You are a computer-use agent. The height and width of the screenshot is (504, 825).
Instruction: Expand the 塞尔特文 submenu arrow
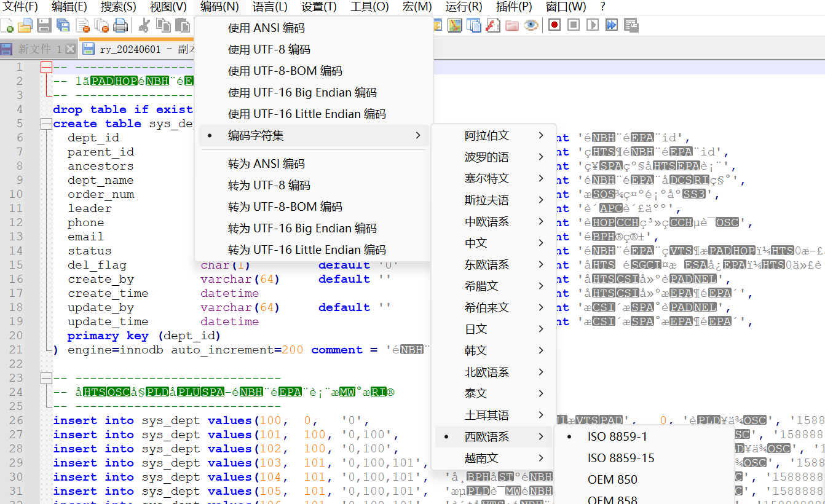coord(541,179)
